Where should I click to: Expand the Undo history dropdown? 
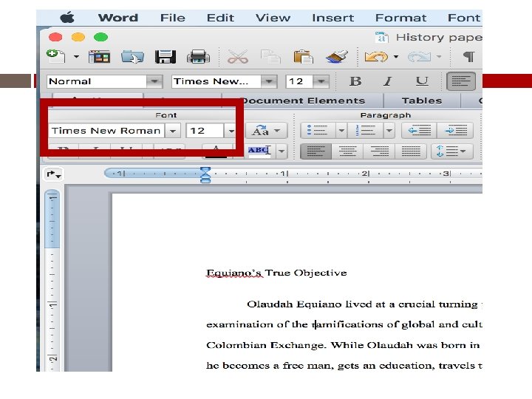point(395,57)
